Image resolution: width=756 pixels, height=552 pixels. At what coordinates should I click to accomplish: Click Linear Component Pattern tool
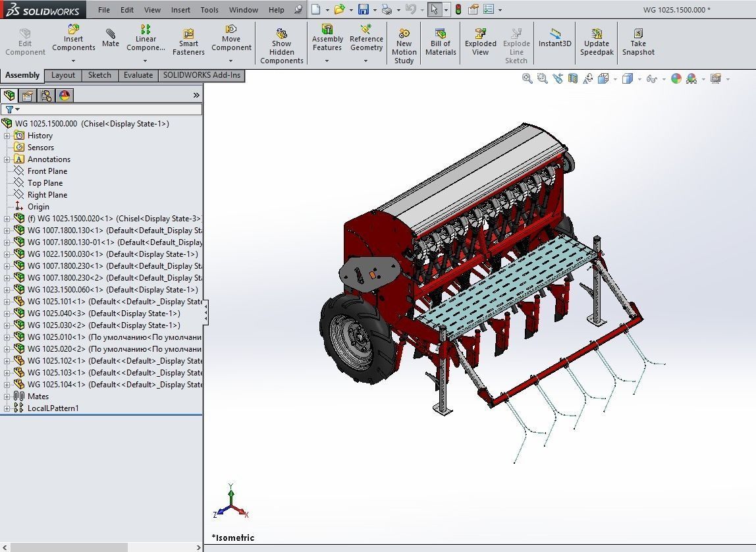[x=146, y=38]
